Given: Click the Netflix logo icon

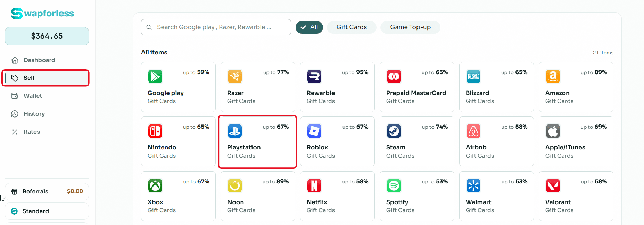Looking at the screenshot, I should [x=314, y=185].
